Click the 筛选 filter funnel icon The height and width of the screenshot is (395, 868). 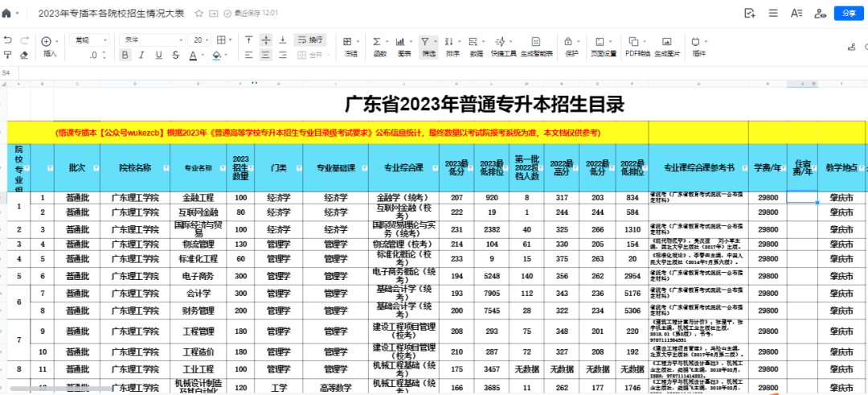(x=424, y=41)
